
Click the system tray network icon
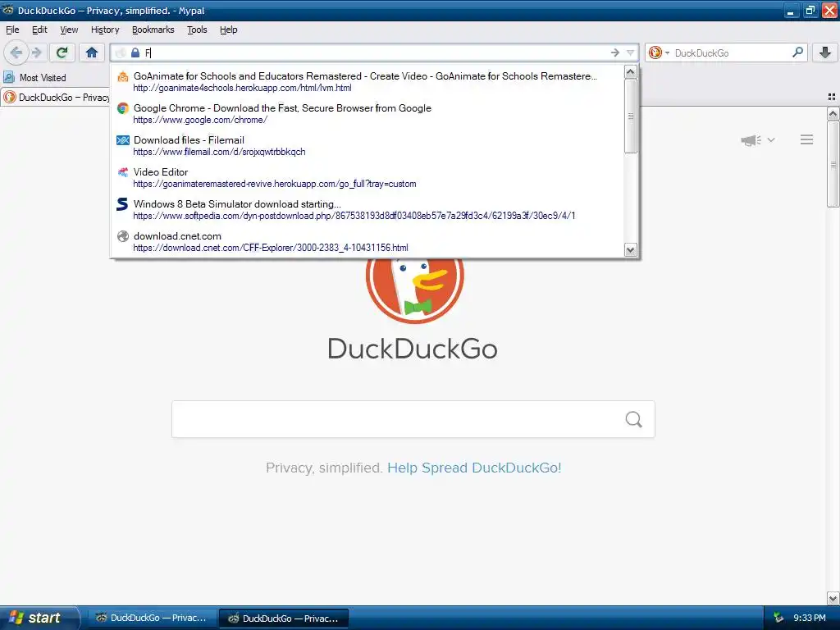click(x=778, y=618)
